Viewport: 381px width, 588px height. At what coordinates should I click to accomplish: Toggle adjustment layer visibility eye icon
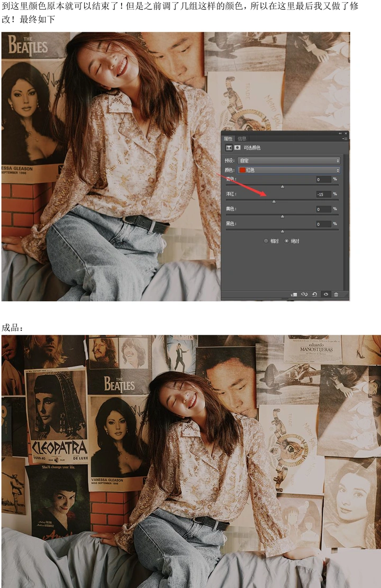326,295
